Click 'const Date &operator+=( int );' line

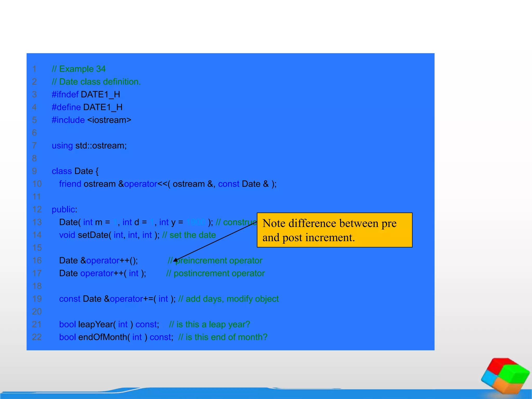coord(117,299)
